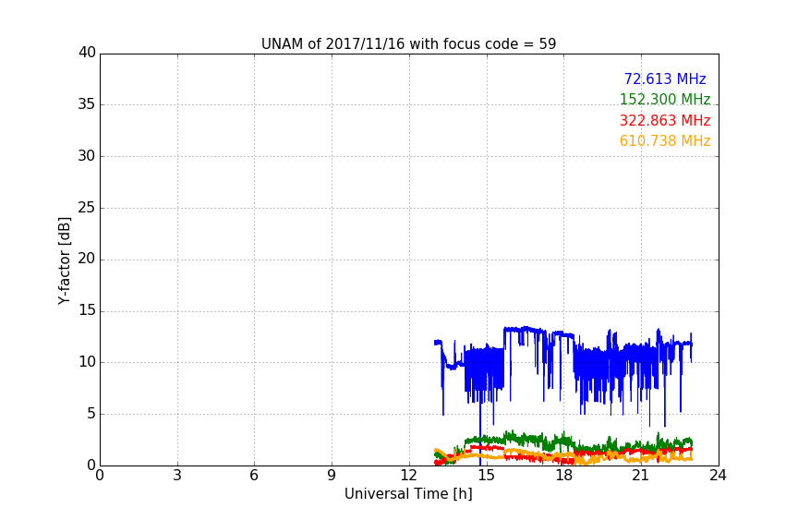Select the blue '72.613 MHz' legend label

click(x=665, y=79)
